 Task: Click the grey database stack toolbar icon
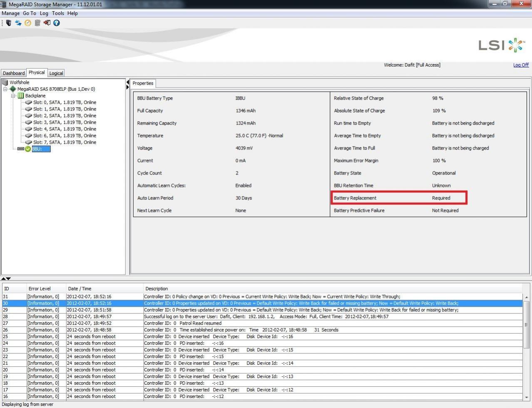pos(37,23)
